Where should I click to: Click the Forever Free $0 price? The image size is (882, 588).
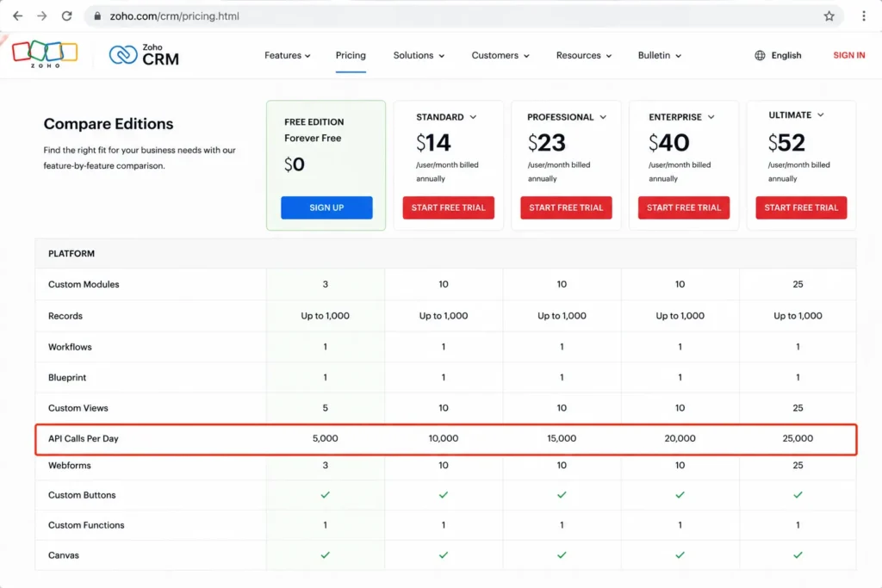click(x=295, y=164)
